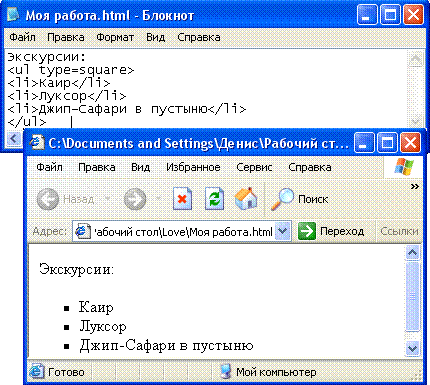The height and width of the screenshot is (385, 430).
Task: Click the green Переход go arrow
Action: [x=306, y=231]
